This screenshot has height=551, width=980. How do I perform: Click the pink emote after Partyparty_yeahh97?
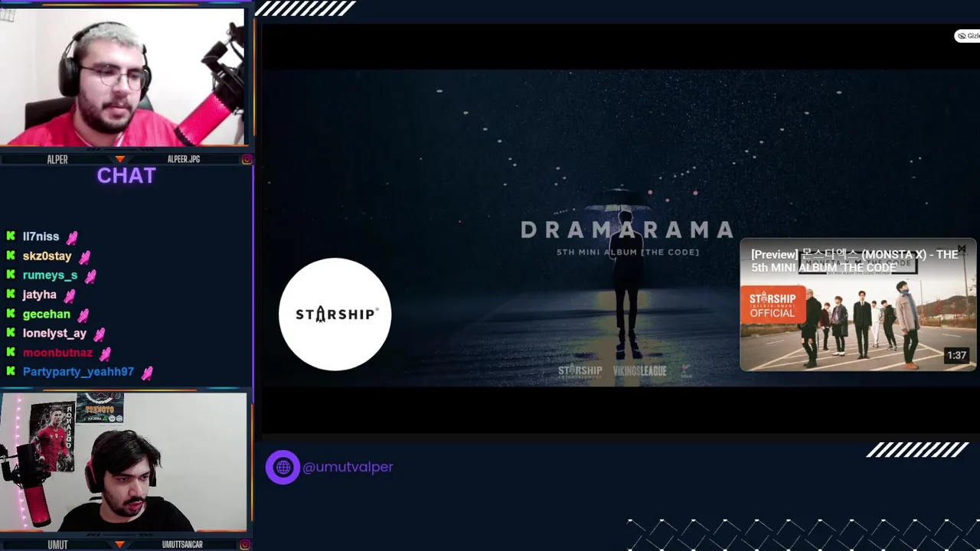point(146,373)
